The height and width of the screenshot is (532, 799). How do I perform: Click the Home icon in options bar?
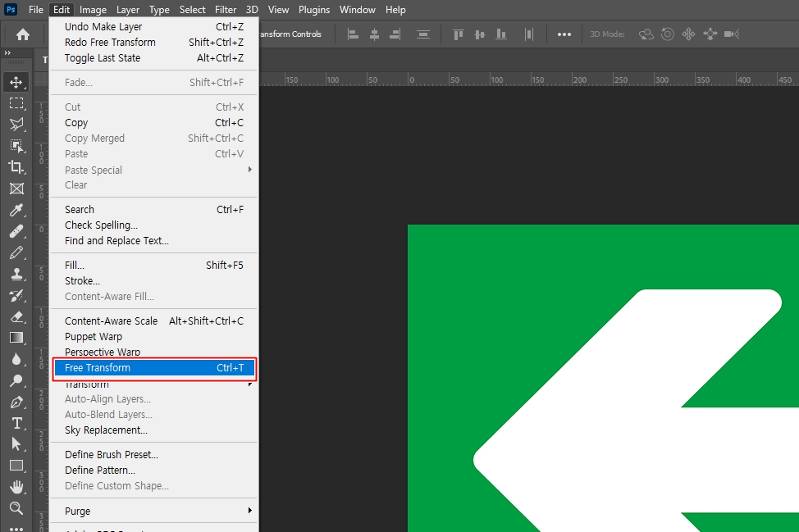point(23,34)
